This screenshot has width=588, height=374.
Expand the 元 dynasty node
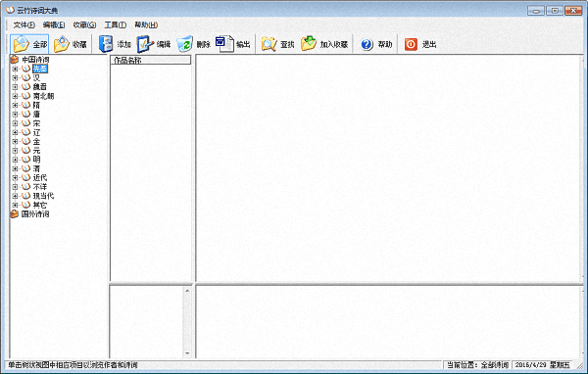[x=15, y=150]
